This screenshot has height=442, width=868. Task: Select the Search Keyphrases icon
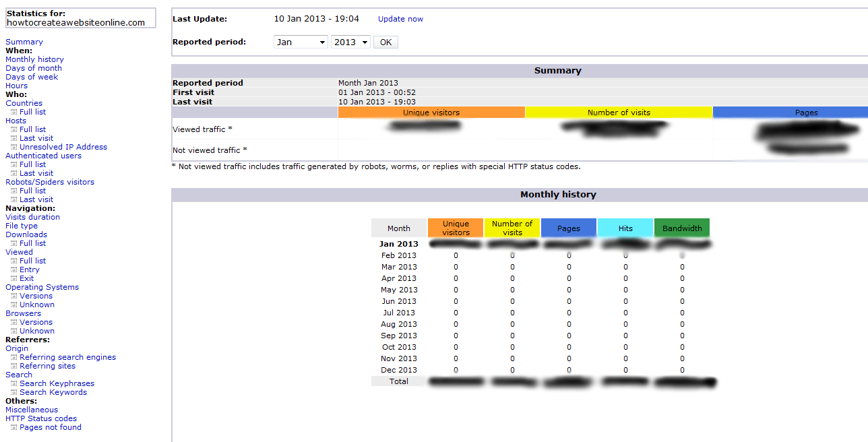[15, 383]
